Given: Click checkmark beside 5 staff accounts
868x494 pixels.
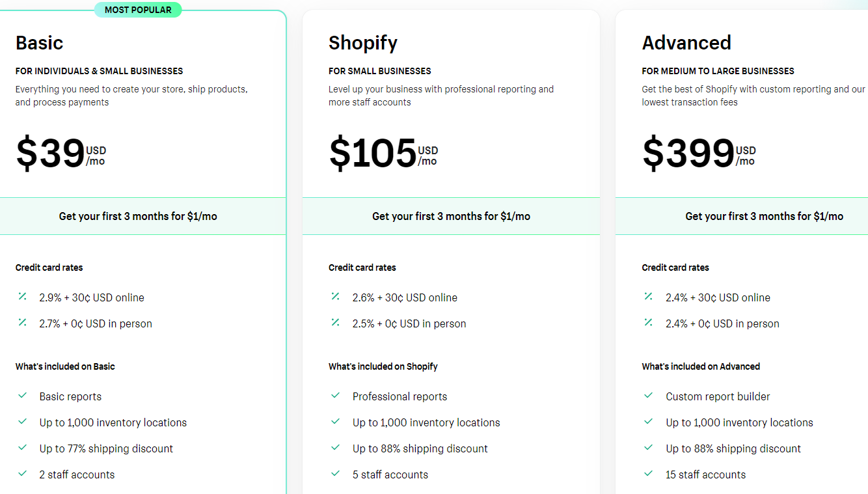Looking at the screenshot, I should pyautogui.click(x=336, y=474).
